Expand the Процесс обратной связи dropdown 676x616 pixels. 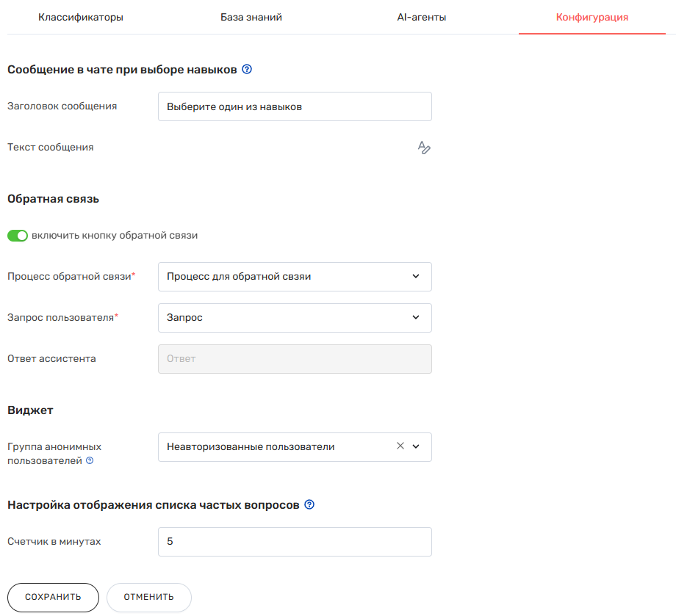click(x=416, y=276)
